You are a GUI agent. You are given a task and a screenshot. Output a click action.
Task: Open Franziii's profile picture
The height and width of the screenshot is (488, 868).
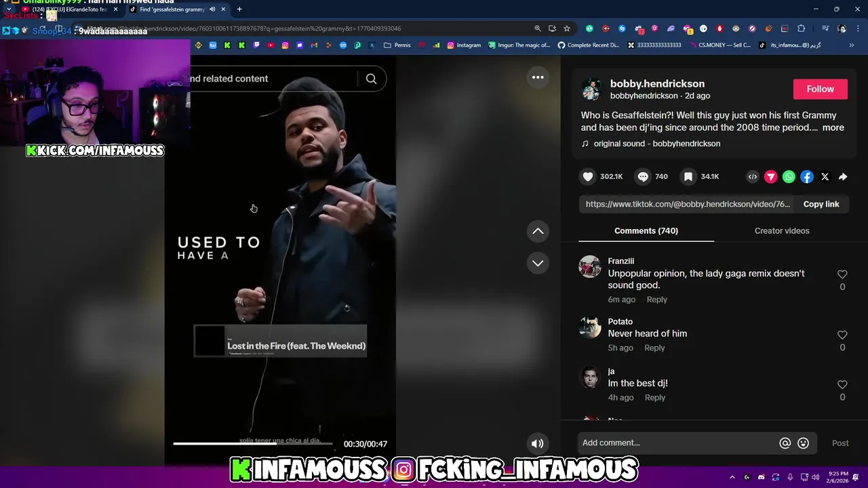coord(590,267)
